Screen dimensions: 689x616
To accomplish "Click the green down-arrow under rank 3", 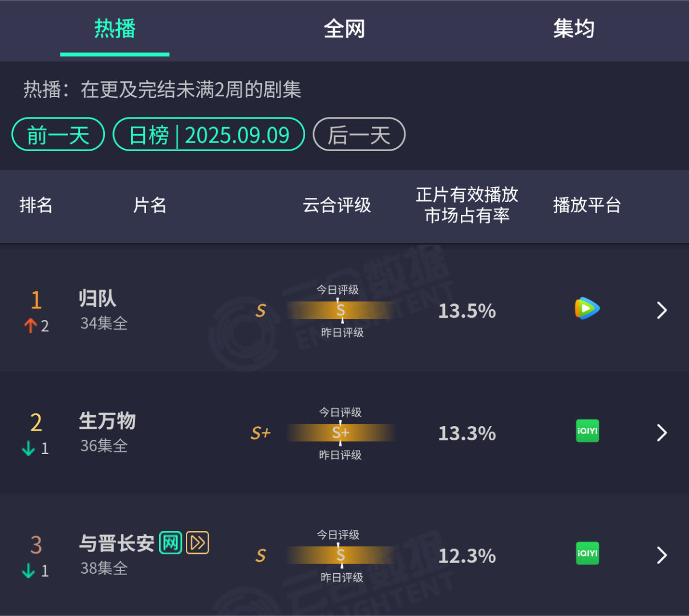I will point(29,570).
